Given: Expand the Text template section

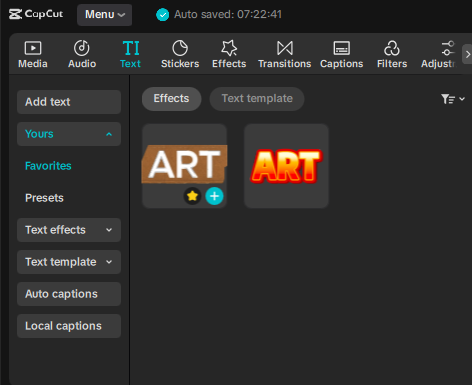Looking at the screenshot, I should pos(69,262).
